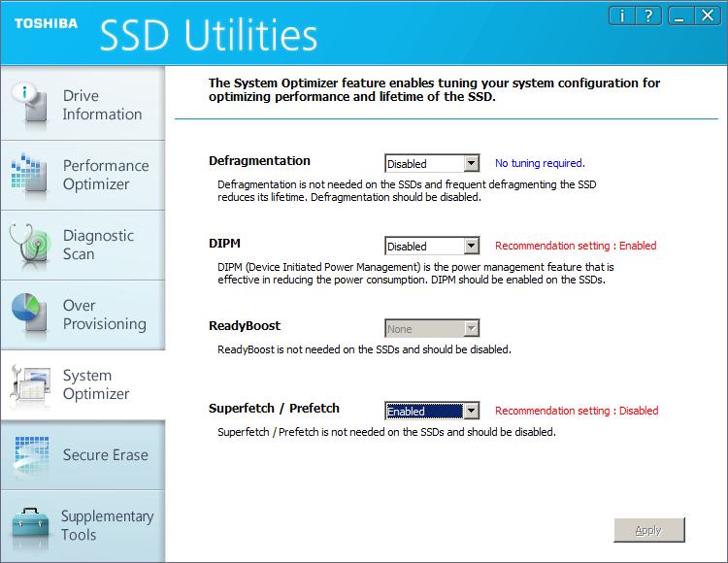Viewport: 728px width, 563px height.
Task: Click the Defragmentation heading label
Action: point(259,161)
